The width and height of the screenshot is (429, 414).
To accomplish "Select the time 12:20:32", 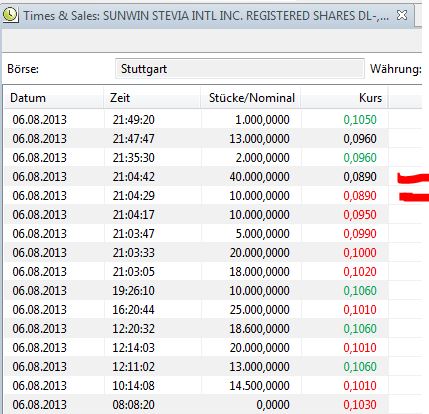I will [134, 329].
